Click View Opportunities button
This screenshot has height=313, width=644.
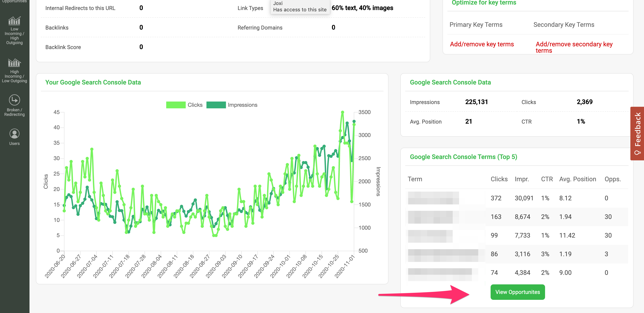tap(518, 292)
